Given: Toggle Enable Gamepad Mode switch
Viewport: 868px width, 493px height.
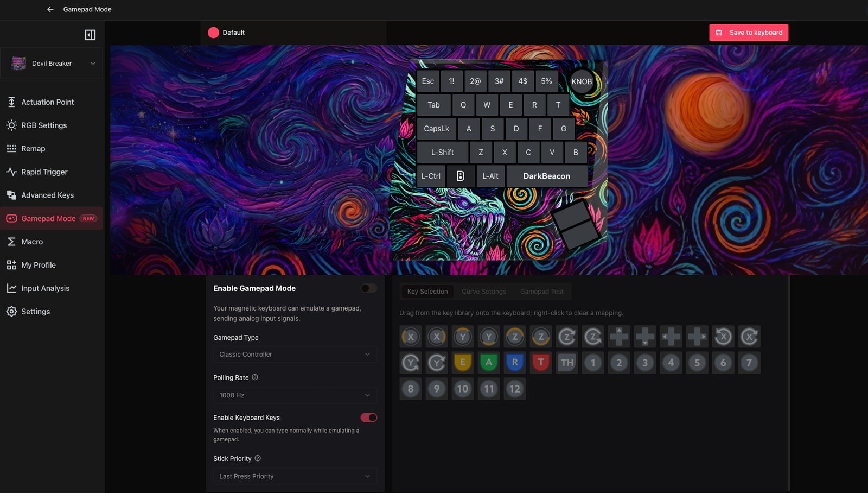Looking at the screenshot, I should [369, 288].
